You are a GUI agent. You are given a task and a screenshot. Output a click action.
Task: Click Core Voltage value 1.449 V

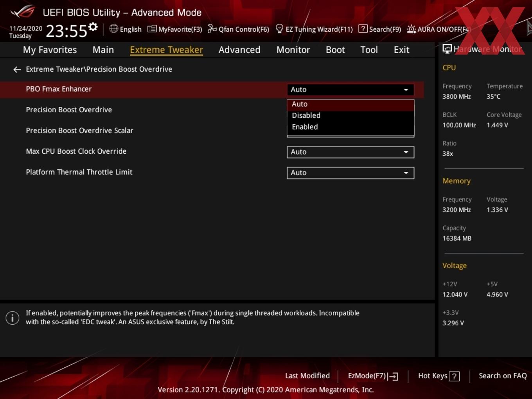point(497,125)
